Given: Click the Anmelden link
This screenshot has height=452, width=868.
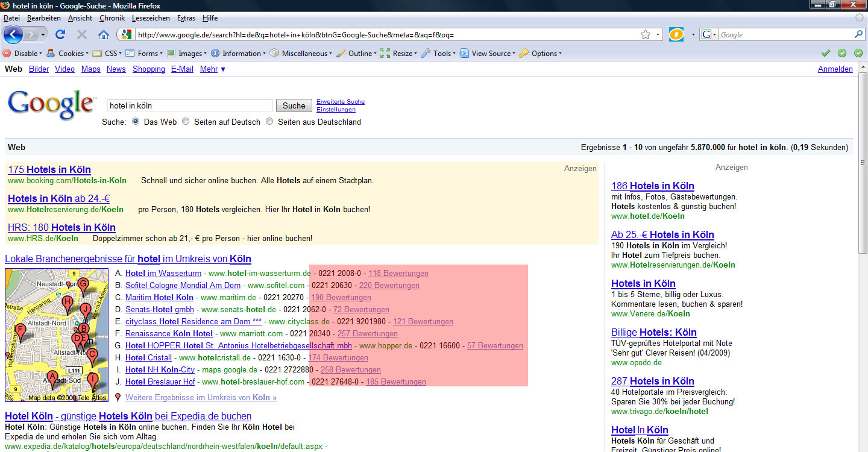Looking at the screenshot, I should click(x=835, y=69).
